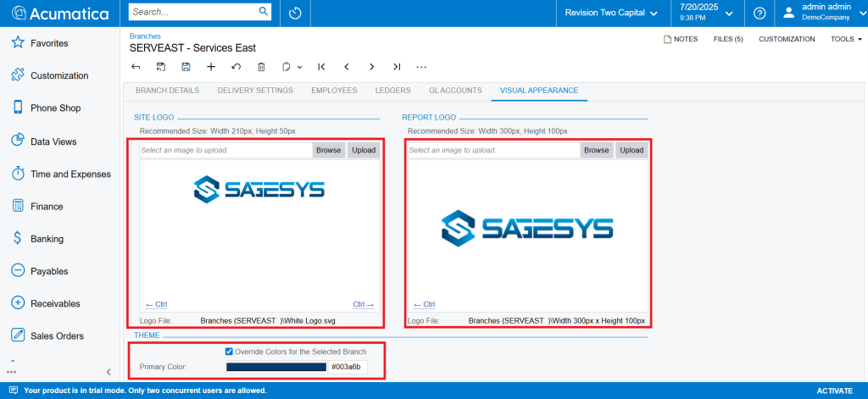
Task: Collapse the left navigation sidebar
Action: [x=108, y=372]
